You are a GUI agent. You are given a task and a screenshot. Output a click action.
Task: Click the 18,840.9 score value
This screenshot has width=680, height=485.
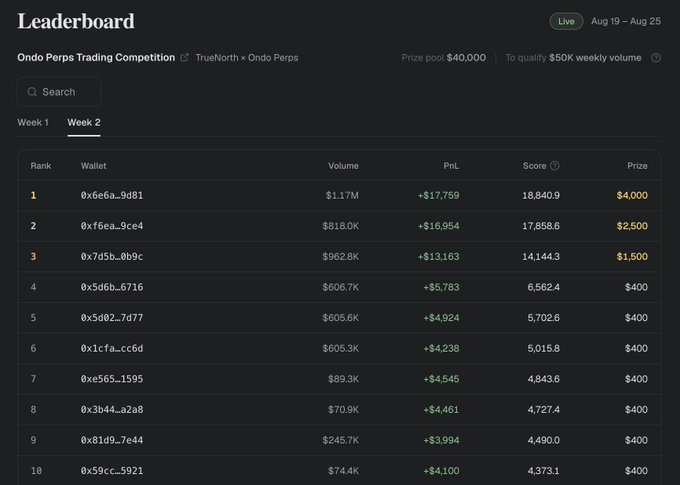coord(541,195)
